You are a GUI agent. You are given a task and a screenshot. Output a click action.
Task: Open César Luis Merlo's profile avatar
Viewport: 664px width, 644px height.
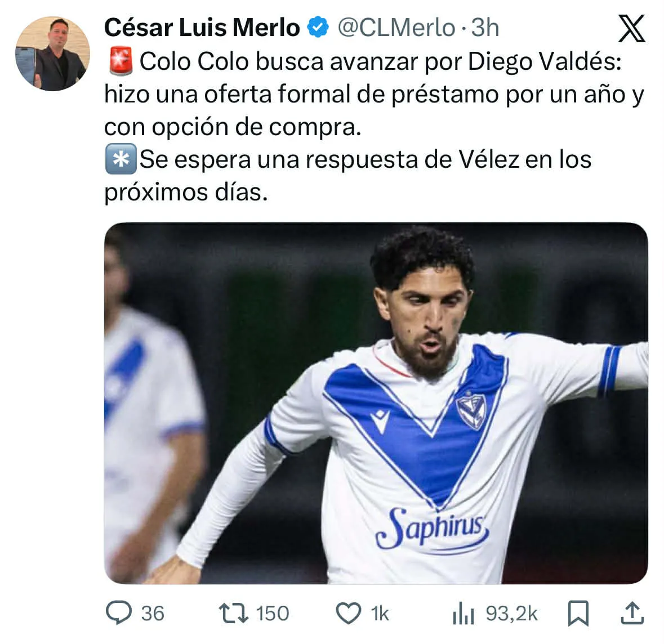coord(52,53)
